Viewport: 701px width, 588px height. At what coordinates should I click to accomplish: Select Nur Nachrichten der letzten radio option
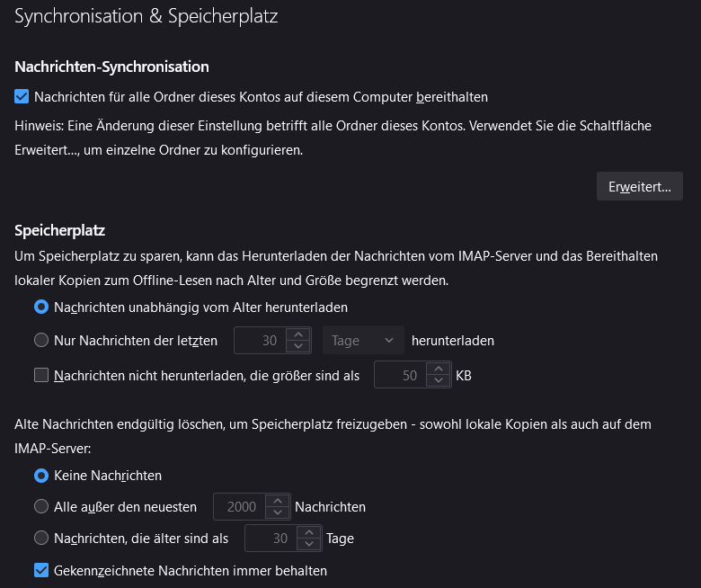click(x=41, y=340)
